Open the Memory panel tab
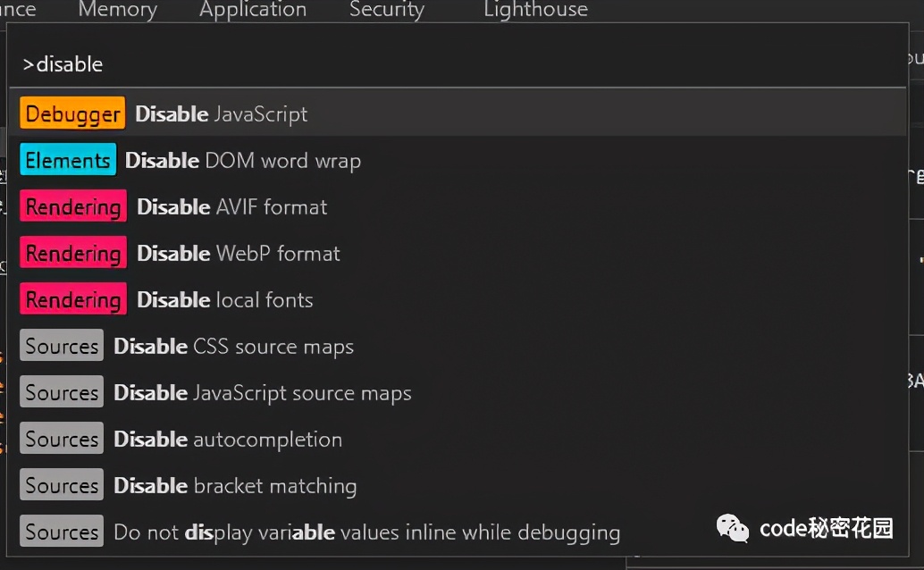924x570 pixels. pyautogui.click(x=116, y=10)
